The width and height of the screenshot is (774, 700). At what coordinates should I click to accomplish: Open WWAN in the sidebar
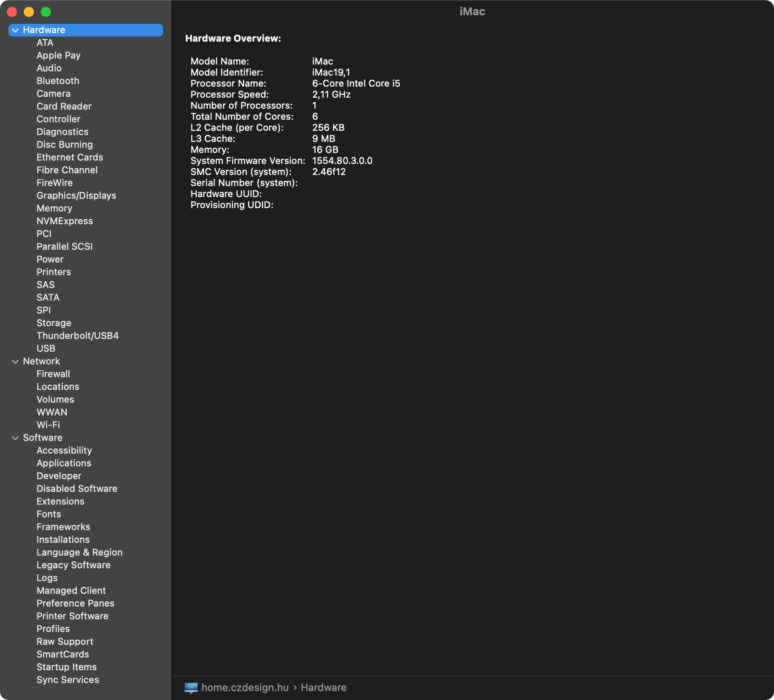click(x=52, y=412)
